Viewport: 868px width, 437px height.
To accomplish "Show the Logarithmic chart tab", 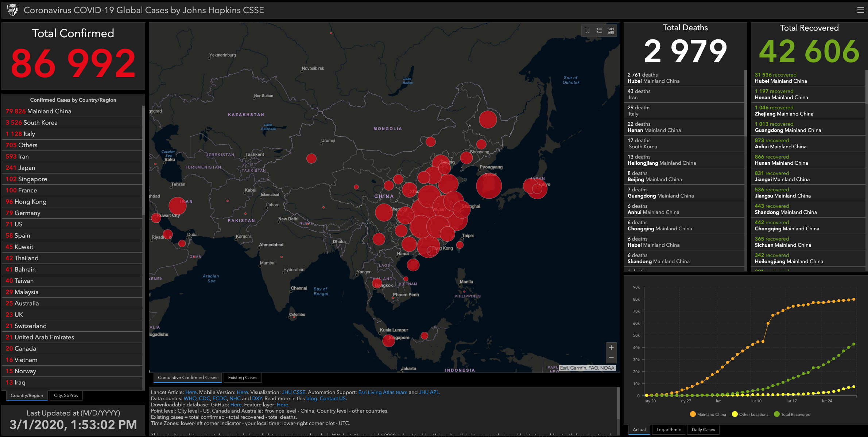I will tap(669, 430).
